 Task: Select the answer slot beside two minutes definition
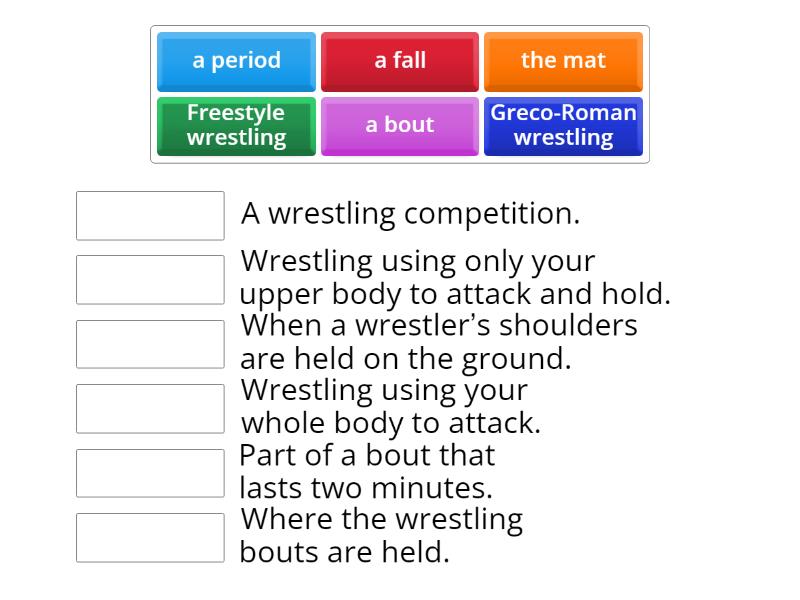point(149,473)
